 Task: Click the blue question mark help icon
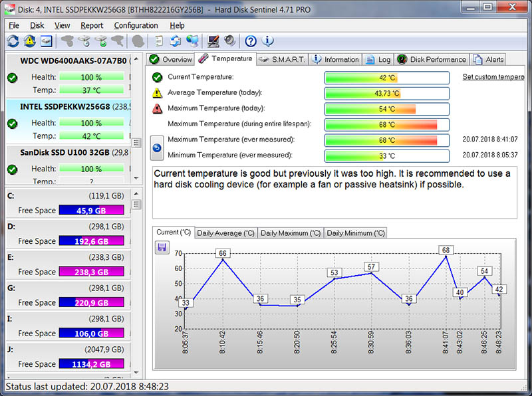point(251,41)
